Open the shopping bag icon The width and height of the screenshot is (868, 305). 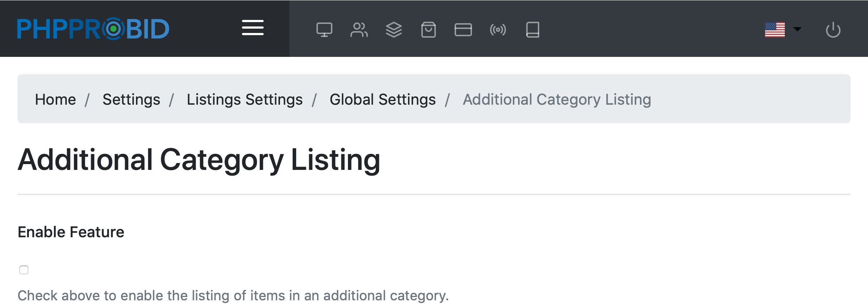coord(428,30)
